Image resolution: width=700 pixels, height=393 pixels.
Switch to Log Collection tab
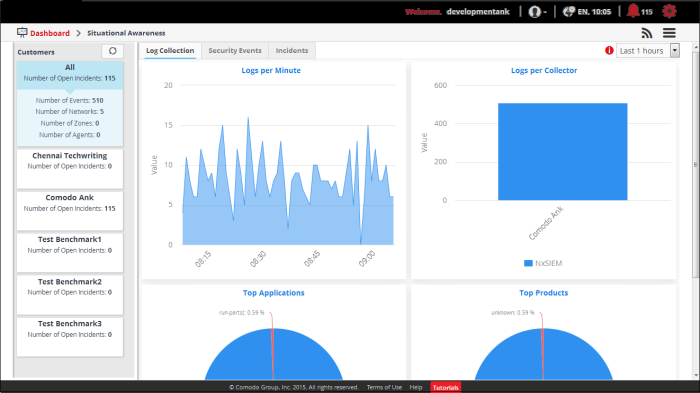(170, 50)
